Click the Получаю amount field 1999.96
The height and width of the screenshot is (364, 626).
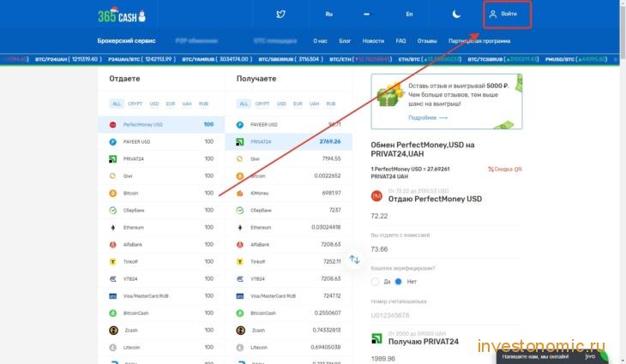[446, 358]
